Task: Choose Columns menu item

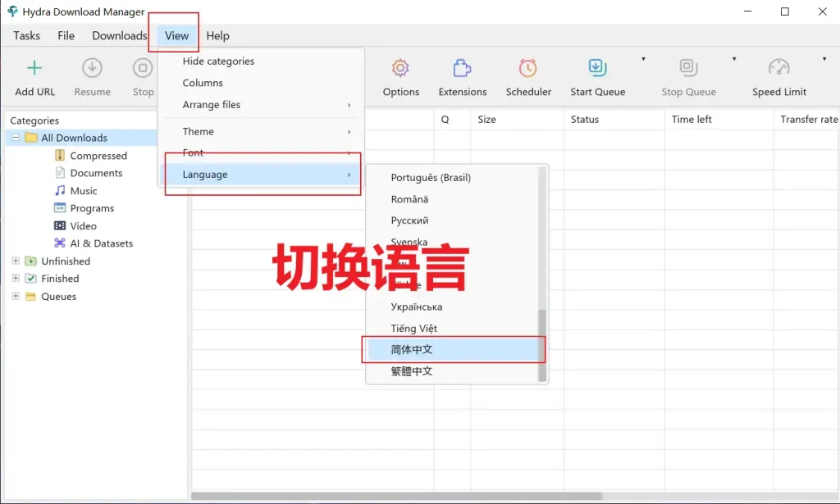Action: pos(262,83)
